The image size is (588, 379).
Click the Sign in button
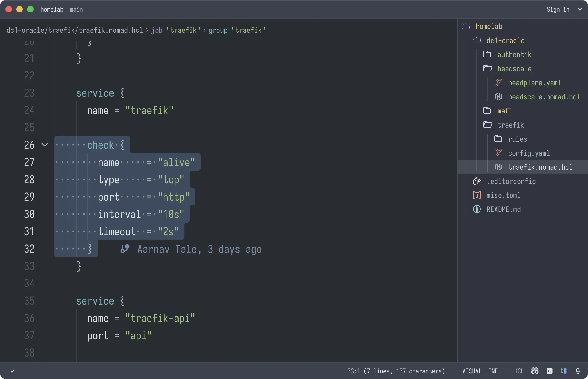[558, 9]
